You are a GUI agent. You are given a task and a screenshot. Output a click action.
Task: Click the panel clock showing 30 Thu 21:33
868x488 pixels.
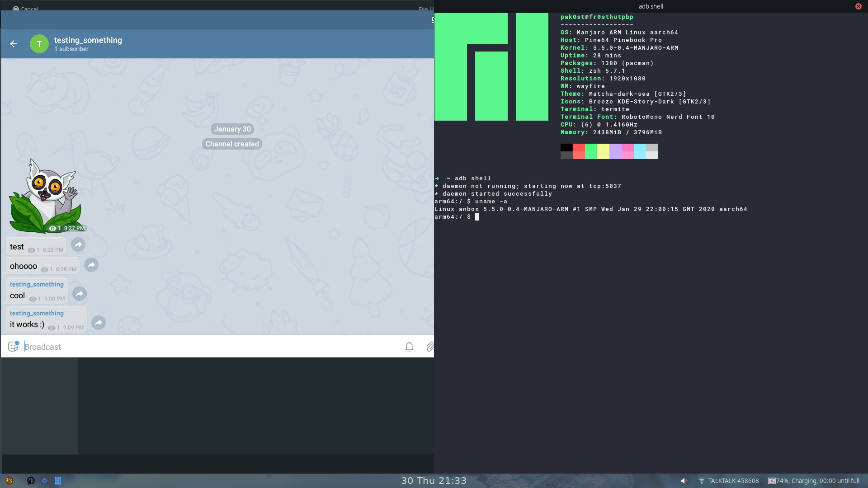[434, 480]
